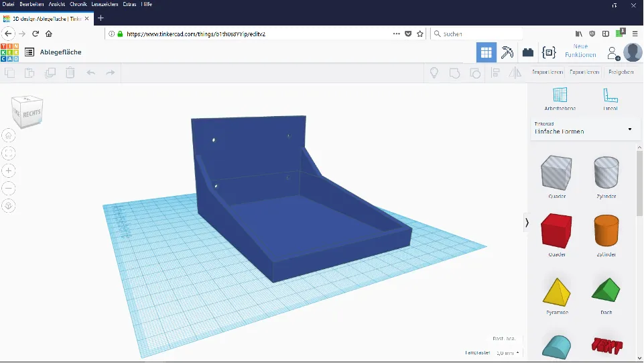Open the blocks pickaxe mode
The height and width of the screenshot is (363, 644).
tap(507, 52)
